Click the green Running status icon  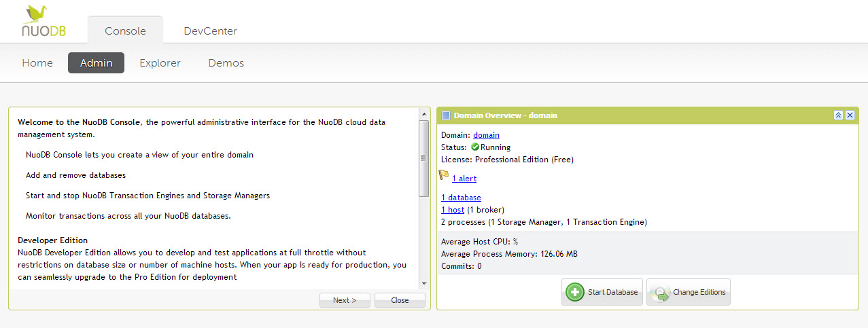coord(475,147)
